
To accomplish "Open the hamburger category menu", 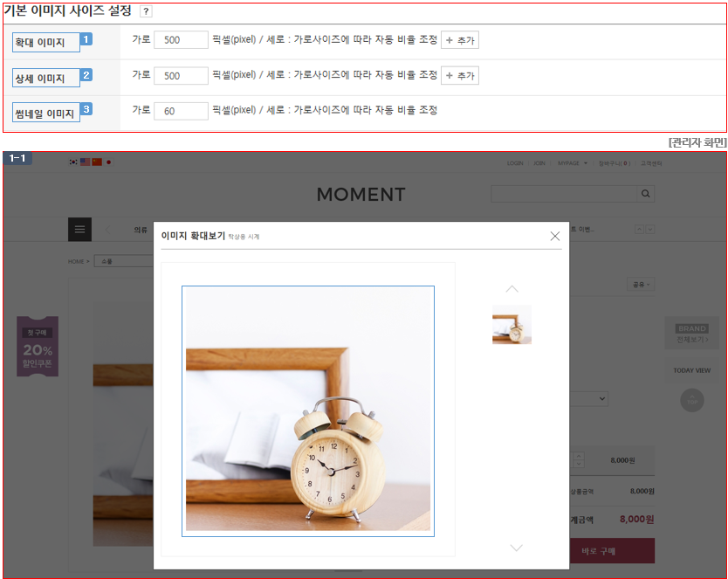I will (79, 230).
